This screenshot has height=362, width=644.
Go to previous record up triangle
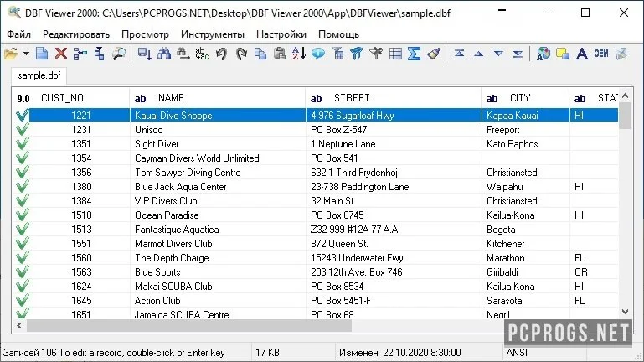point(478,54)
